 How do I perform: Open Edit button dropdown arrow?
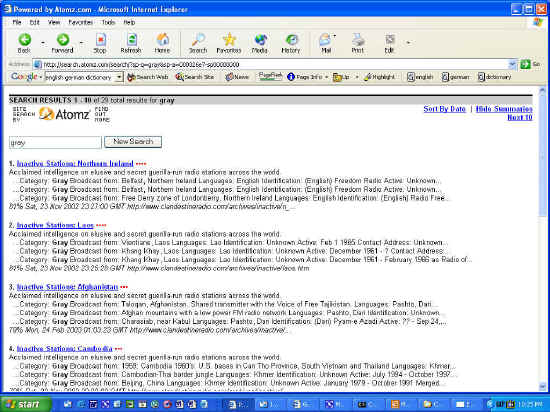(408, 43)
